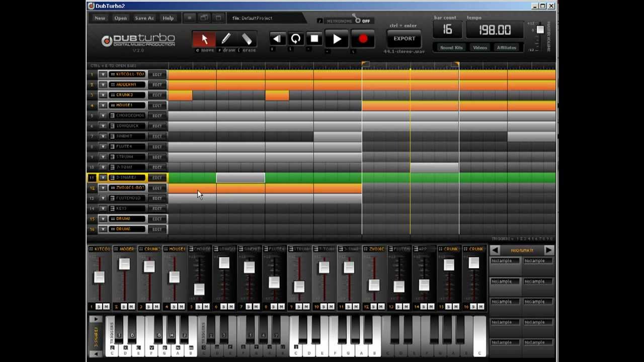Click the loop start marker on the timeline
Screen dimensions: 644x362
[x=365, y=64]
